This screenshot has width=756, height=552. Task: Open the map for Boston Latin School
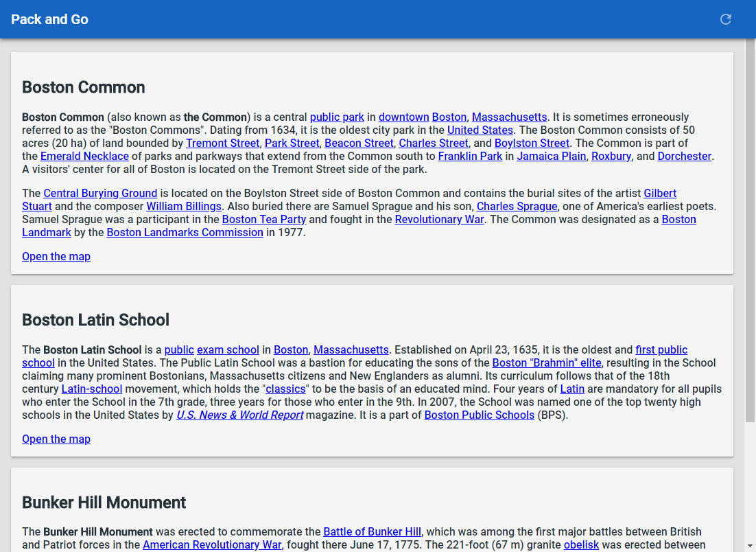56,439
